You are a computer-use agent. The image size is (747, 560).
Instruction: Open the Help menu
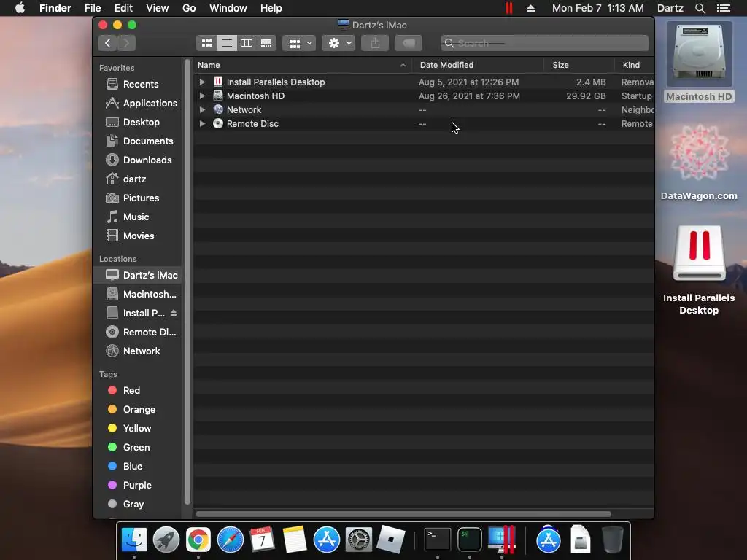[271, 8]
